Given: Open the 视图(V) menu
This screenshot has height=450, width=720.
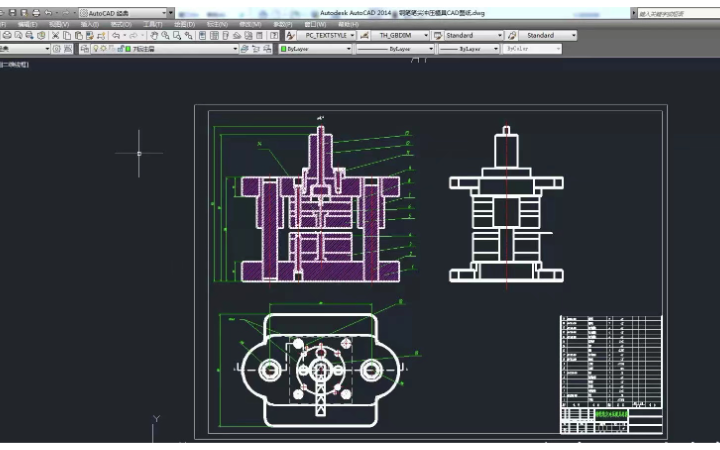Looking at the screenshot, I should (x=59, y=24).
